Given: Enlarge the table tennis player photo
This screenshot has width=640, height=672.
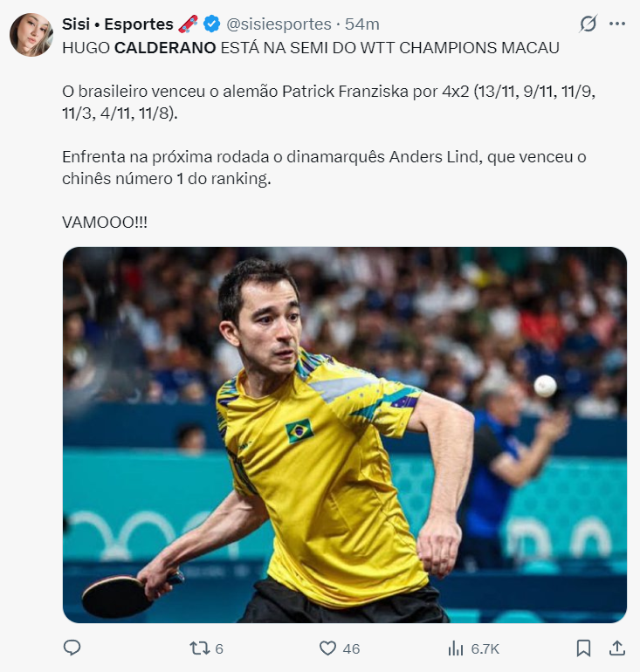Looking at the screenshot, I should tap(345, 435).
